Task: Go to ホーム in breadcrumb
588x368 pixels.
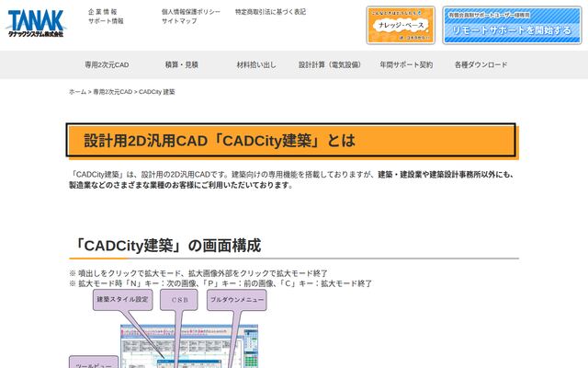Action: click(77, 92)
